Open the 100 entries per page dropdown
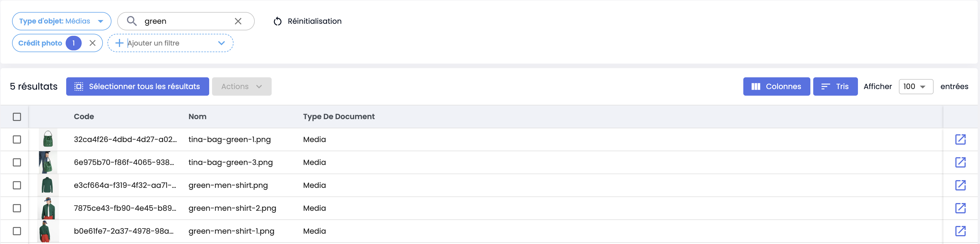Viewport: 980px width, 244px height. pos(915,87)
